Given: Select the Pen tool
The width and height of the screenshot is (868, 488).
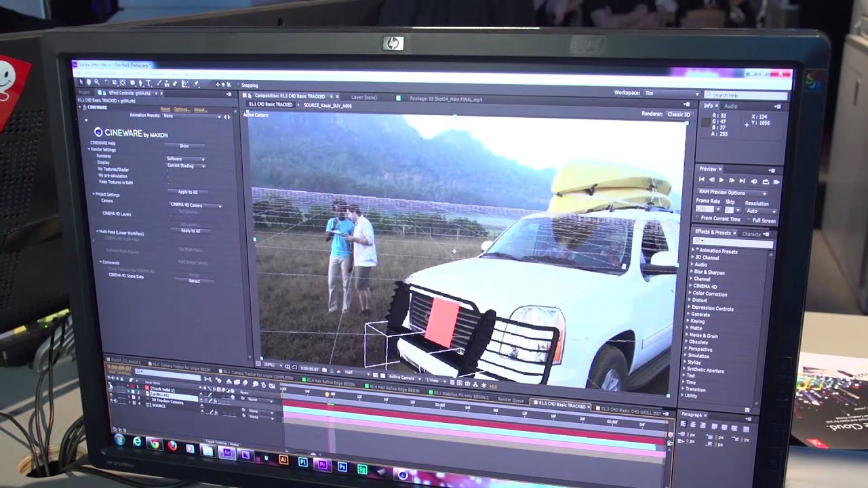Looking at the screenshot, I should (140, 83).
